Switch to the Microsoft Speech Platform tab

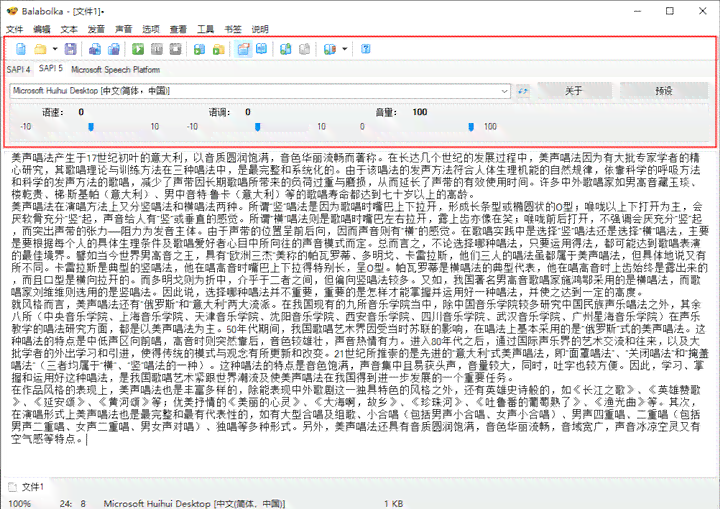[115, 69]
